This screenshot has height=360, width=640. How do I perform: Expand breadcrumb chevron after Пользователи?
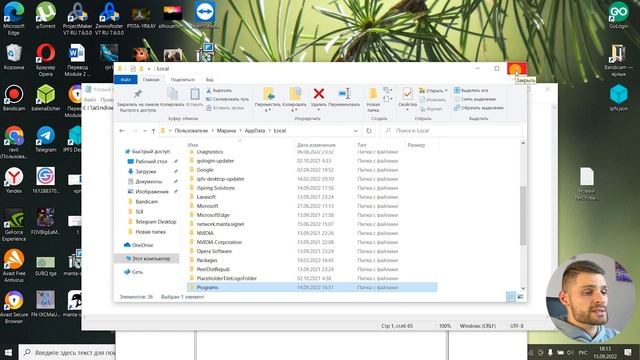click(212, 131)
